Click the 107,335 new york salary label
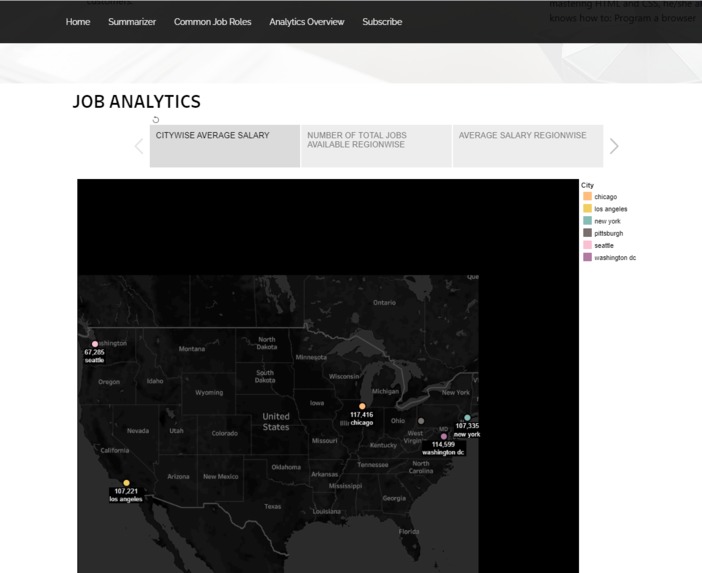Viewport: 702px width, 573px height. pos(467,430)
